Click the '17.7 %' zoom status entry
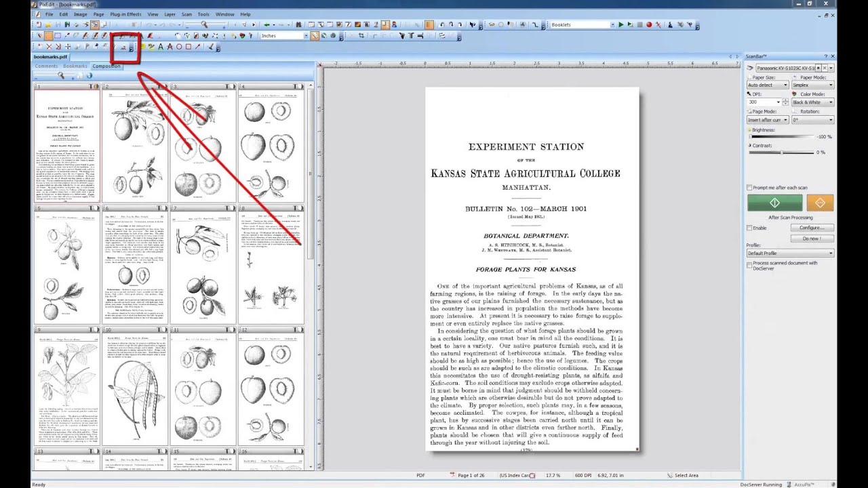Viewport: 868px width, 488px height. coord(553,475)
